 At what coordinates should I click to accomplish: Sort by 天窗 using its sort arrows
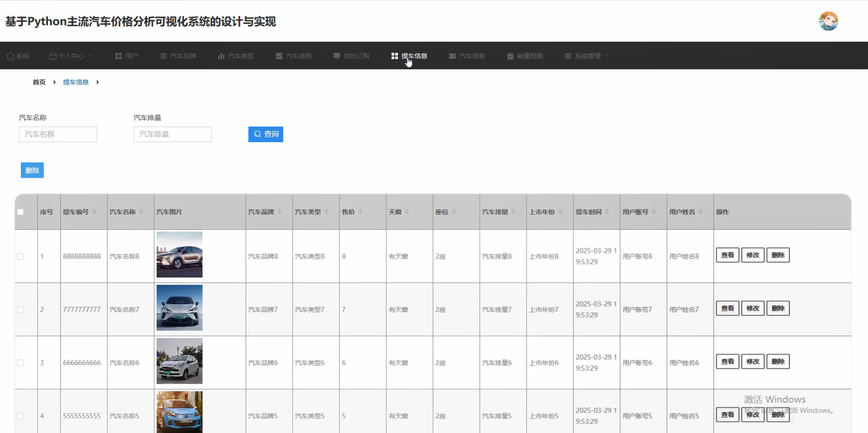[407, 212]
